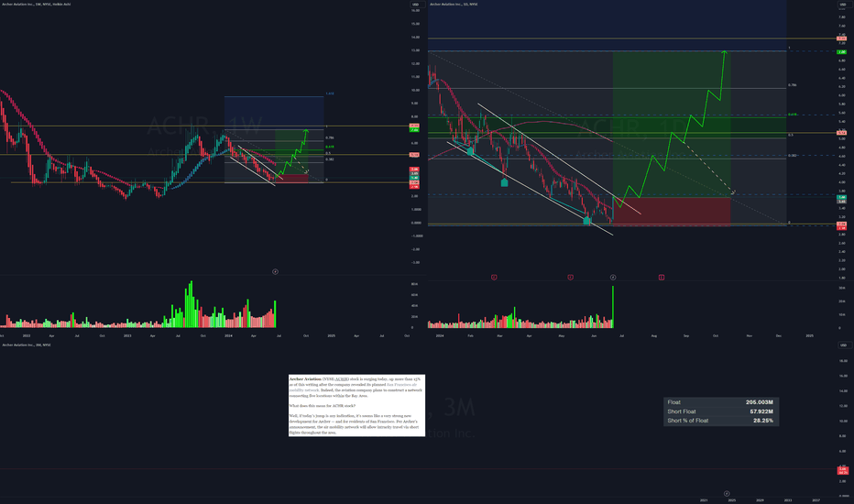The width and height of the screenshot is (854, 504).
Task: Click the 1W Heikin Ashi chart title
Action: click(36, 5)
